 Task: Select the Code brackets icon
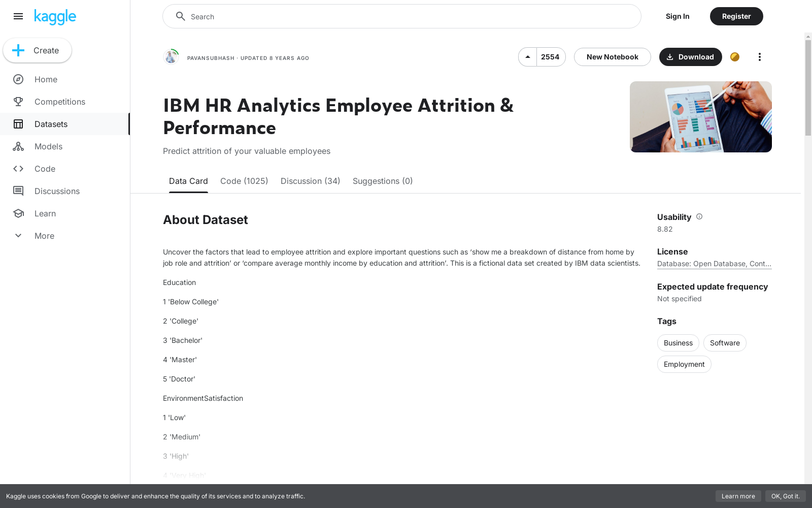coord(18,169)
